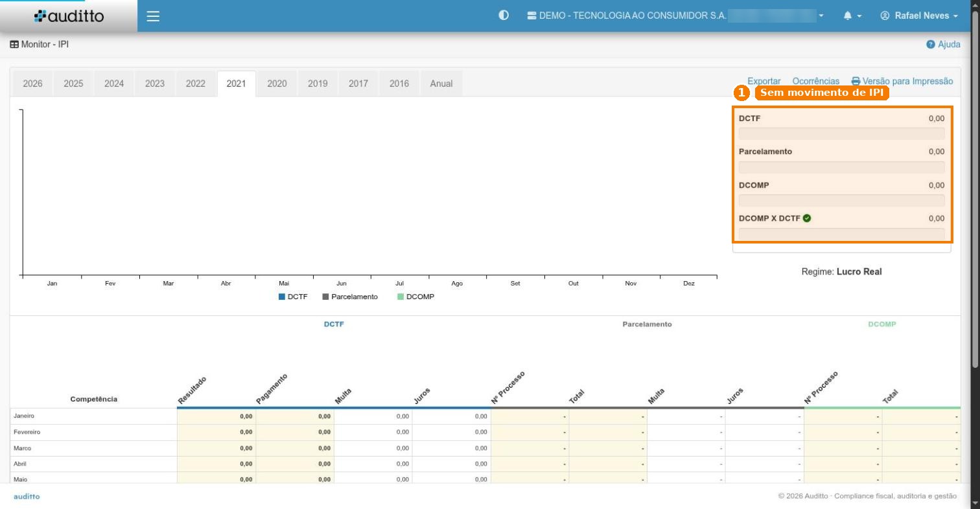Switch to the 2016 year tab

399,84
